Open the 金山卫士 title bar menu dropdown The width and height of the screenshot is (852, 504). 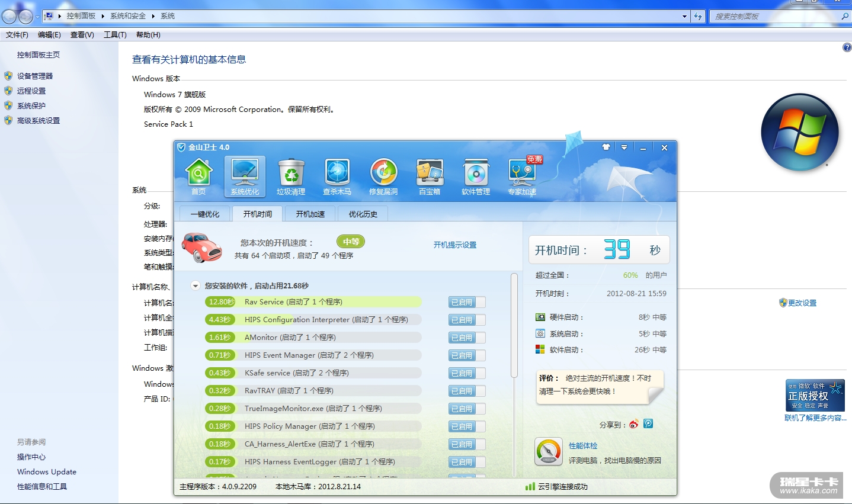[x=624, y=147]
